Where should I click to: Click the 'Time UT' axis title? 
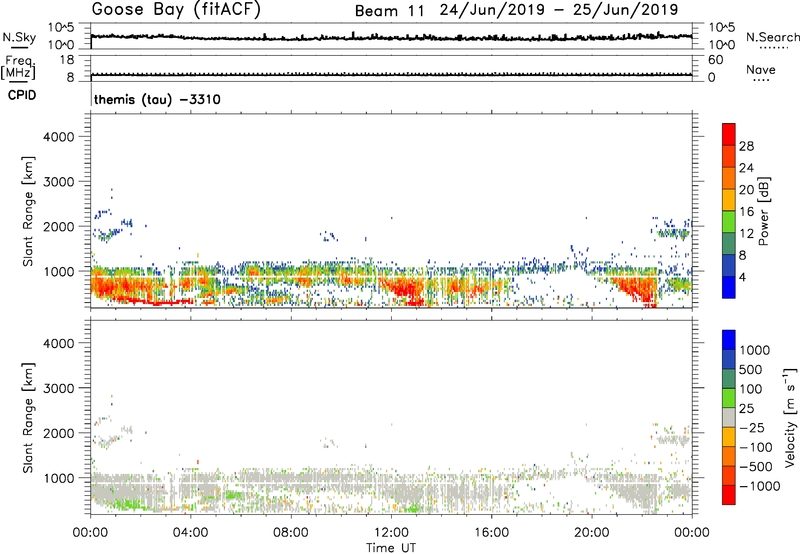click(x=391, y=548)
